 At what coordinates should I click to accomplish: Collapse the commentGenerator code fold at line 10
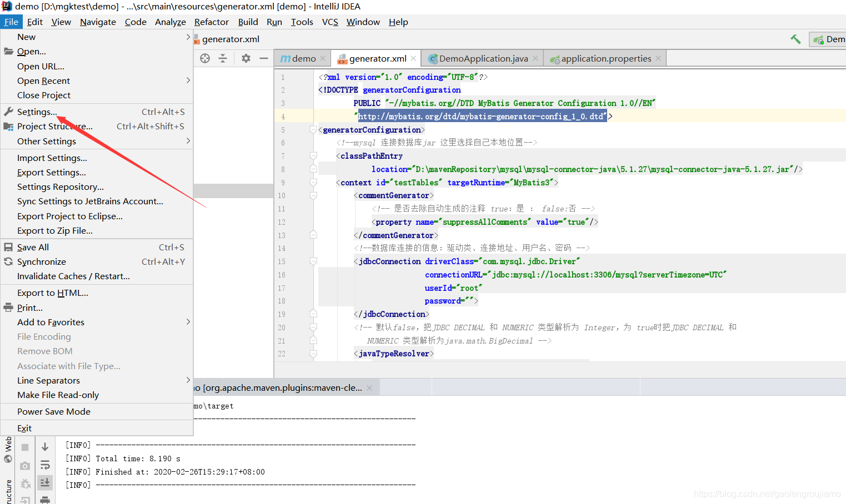coord(313,195)
